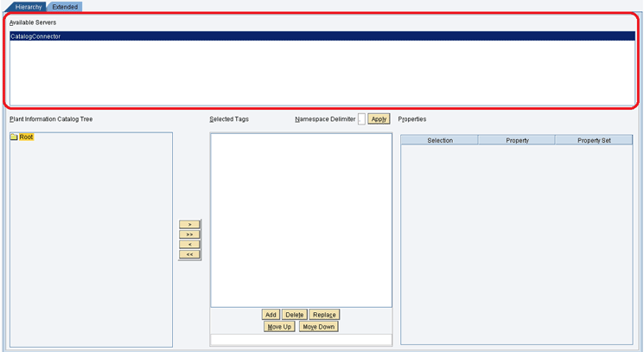The height and width of the screenshot is (352, 644).
Task: Switch to the Hierarchy tab
Action: coord(28,6)
